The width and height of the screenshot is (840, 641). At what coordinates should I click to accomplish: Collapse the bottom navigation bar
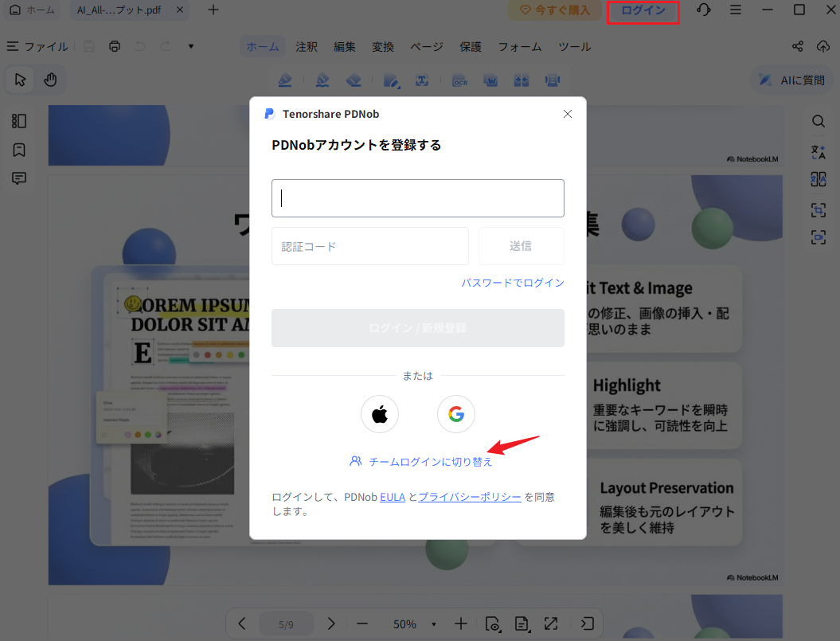(587, 623)
